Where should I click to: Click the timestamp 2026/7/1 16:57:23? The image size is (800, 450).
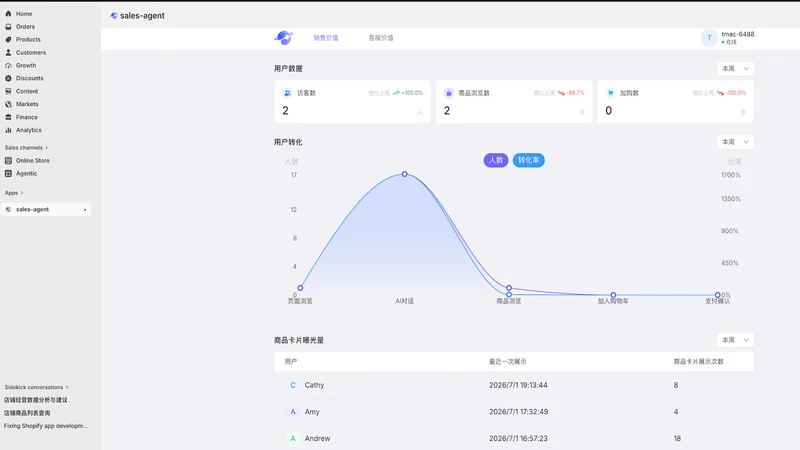(x=518, y=438)
